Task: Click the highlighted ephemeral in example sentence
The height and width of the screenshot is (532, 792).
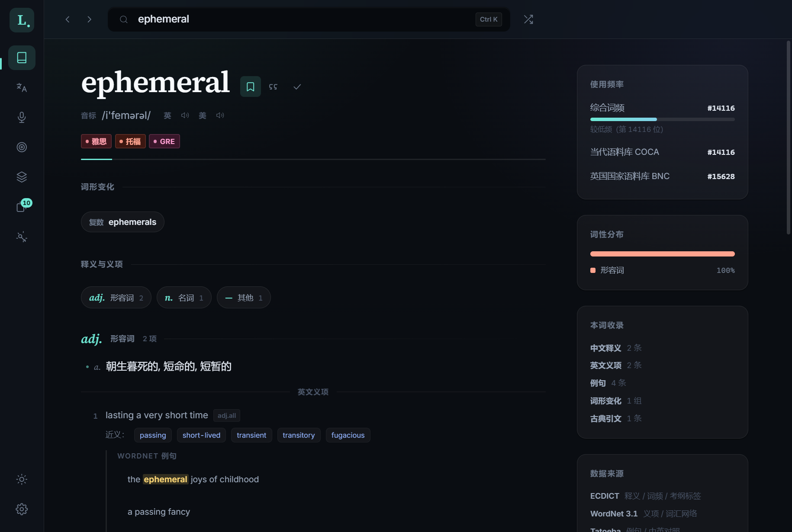Action: (x=165, y=479)
